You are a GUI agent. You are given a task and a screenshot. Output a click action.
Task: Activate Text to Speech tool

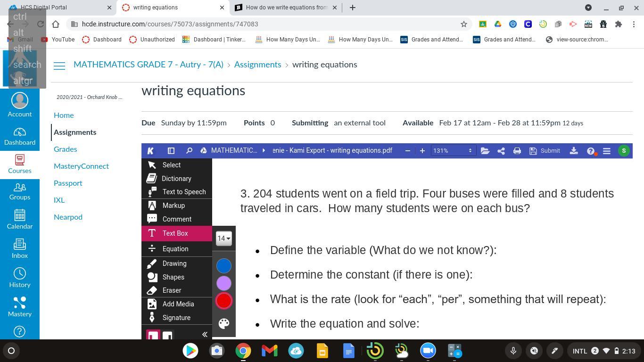[x=177, y=192]
